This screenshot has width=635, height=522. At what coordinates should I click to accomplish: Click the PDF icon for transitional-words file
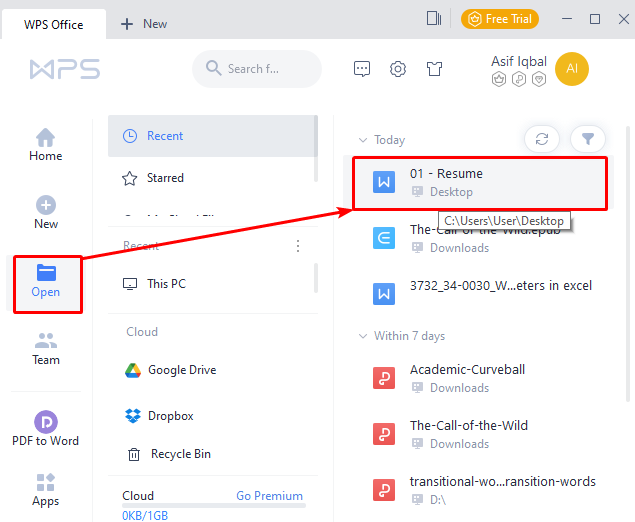384,490
